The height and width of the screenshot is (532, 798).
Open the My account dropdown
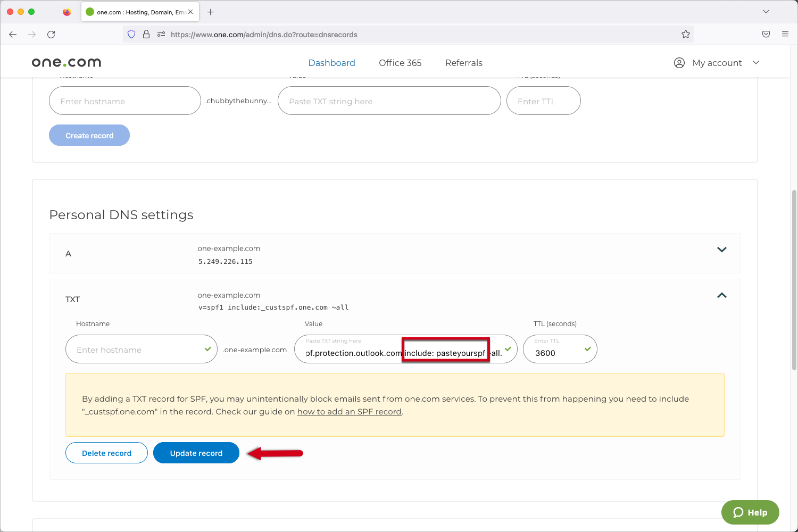tap(756, 62)
